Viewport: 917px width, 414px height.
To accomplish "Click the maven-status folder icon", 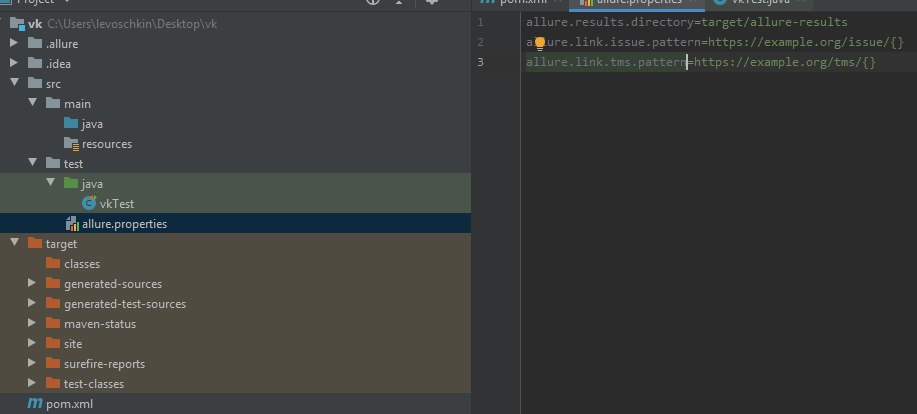I will click(x=53, y=323).
